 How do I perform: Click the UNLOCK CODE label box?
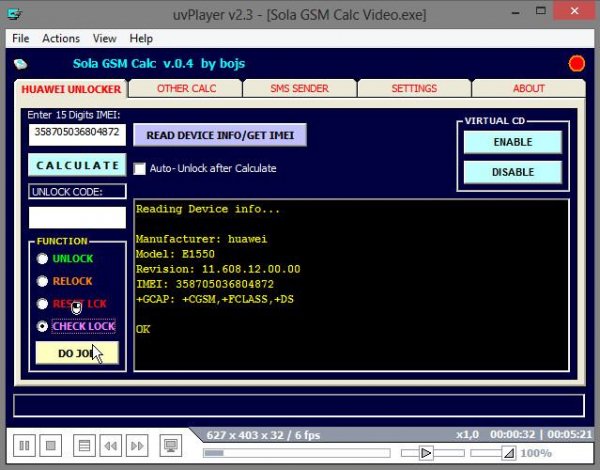coord(77,192)
